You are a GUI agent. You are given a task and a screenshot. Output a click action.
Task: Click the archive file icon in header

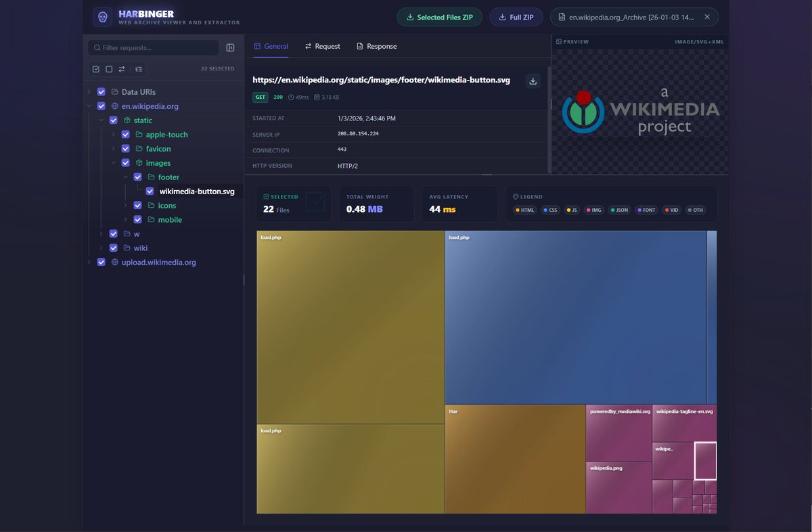pyautogui.click(x=562, y=17)
